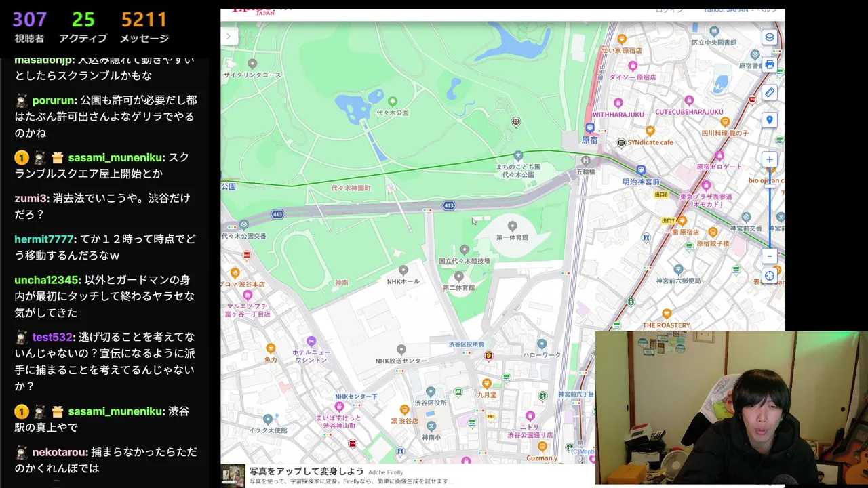The width and height of the screenshot is (868, 488).
Task: Click the 代々木公園 tree icon
Action: click(392, 102)
